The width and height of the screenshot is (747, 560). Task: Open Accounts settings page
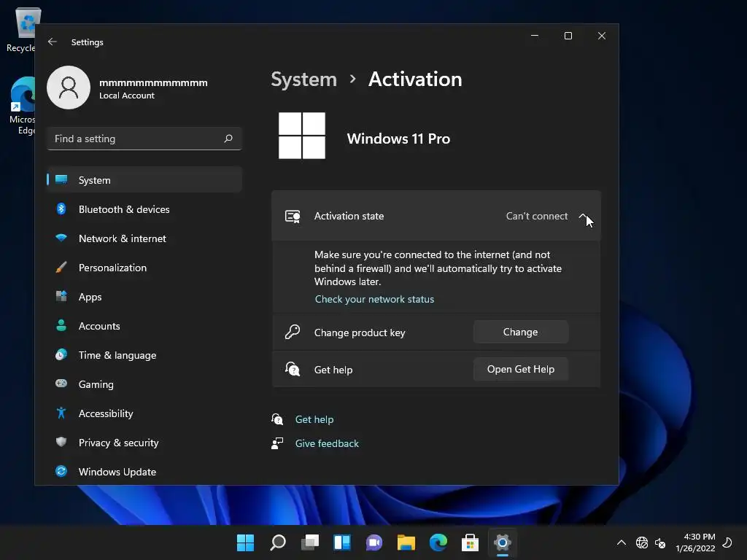(x=144, y=326)
